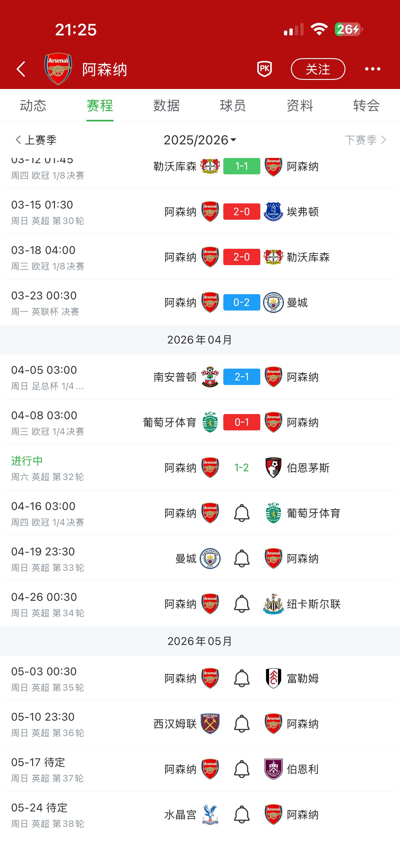The height and width of the screenshot is (868, 400).
Task: Open the three-dot more options menu
Action: pos(372,69)
